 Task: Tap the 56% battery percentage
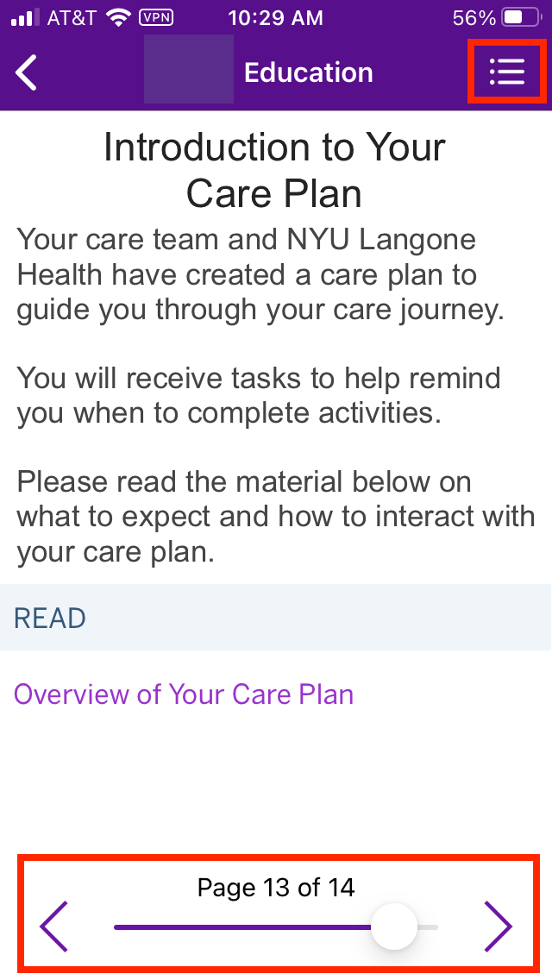pos(474,17)
